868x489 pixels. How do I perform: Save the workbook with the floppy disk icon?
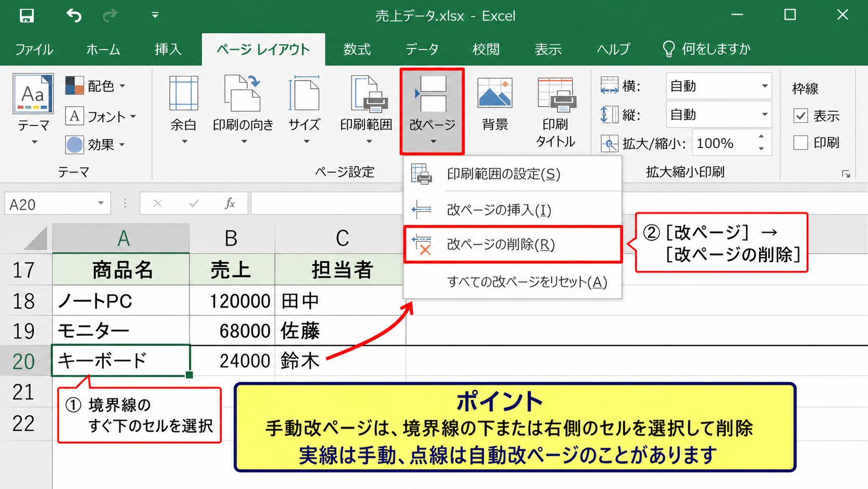26,16
